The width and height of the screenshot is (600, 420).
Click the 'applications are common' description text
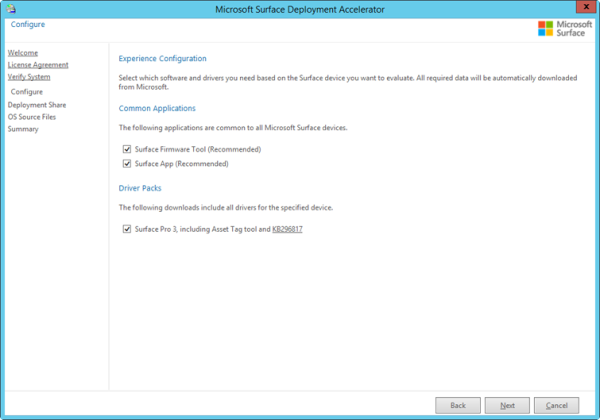tap(233, 128)
